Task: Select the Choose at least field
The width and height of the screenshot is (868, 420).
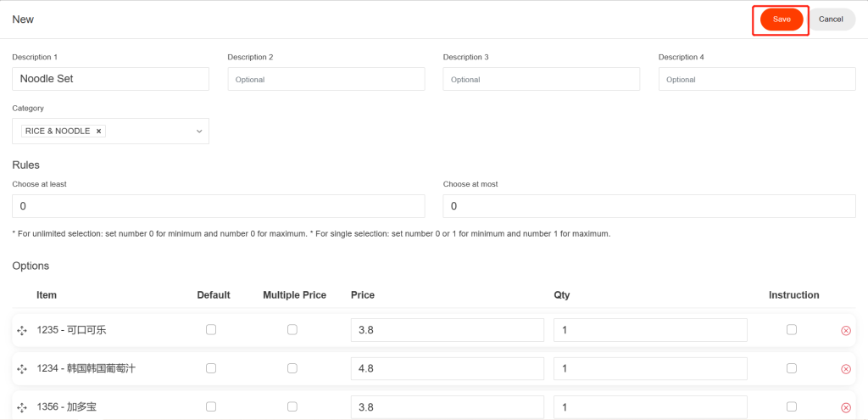Action: pos(219,206)
